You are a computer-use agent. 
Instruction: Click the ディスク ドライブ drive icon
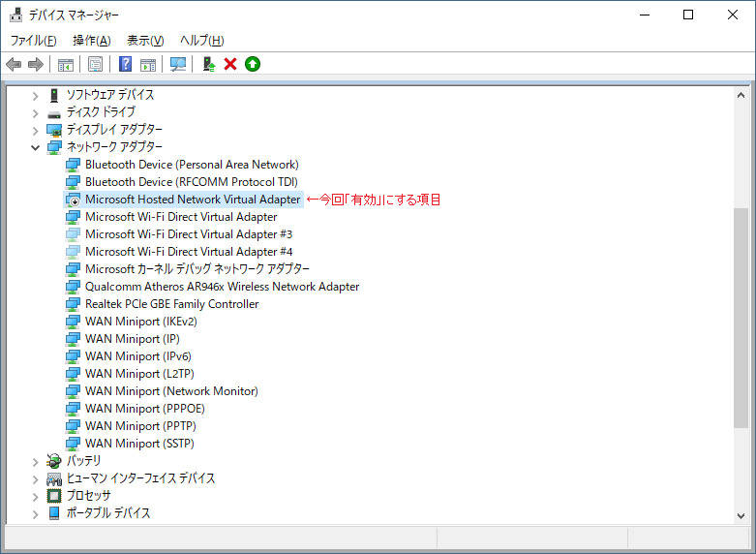(x=54, y=114)
